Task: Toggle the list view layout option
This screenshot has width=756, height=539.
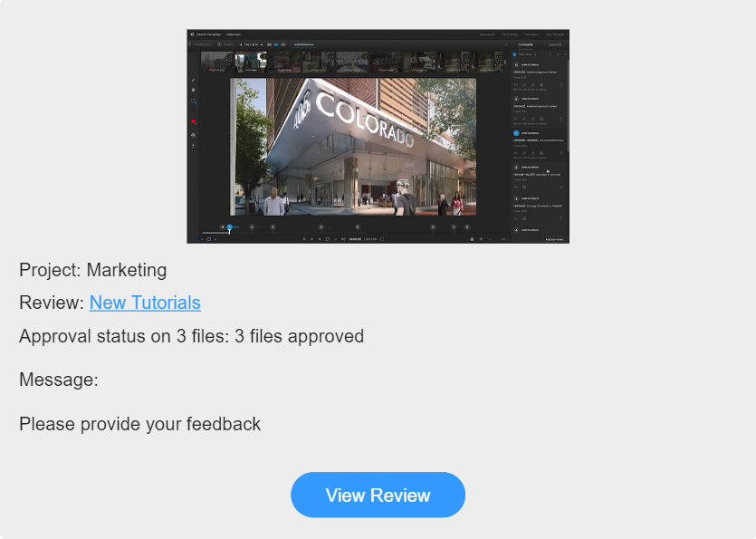Action: coord(283,43)
